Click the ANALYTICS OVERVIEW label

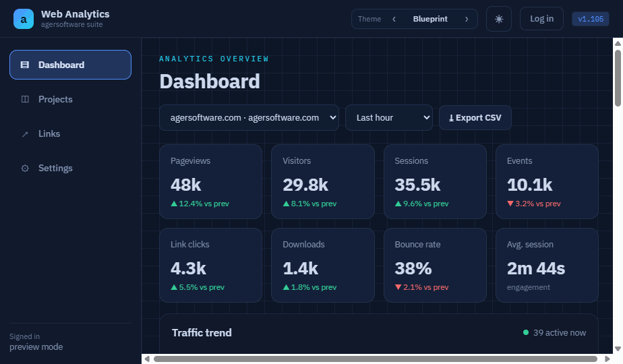tap(214, 59)
